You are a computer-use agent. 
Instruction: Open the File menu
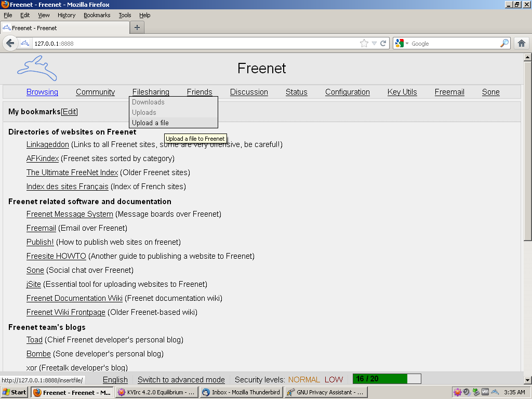click(8, 15)
